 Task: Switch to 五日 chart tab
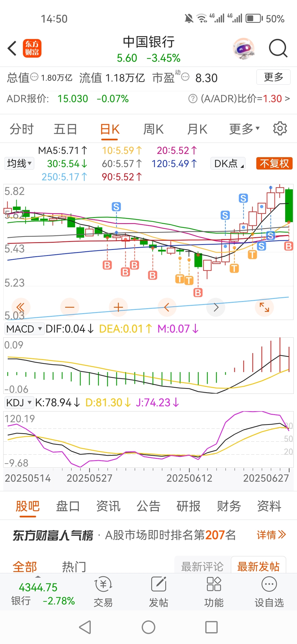[x=65, y=129]
